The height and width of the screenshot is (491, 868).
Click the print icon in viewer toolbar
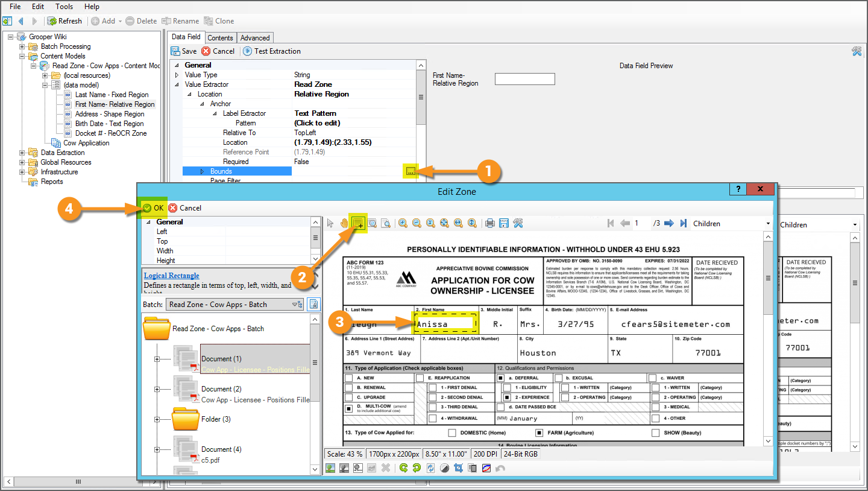[490, 223]
